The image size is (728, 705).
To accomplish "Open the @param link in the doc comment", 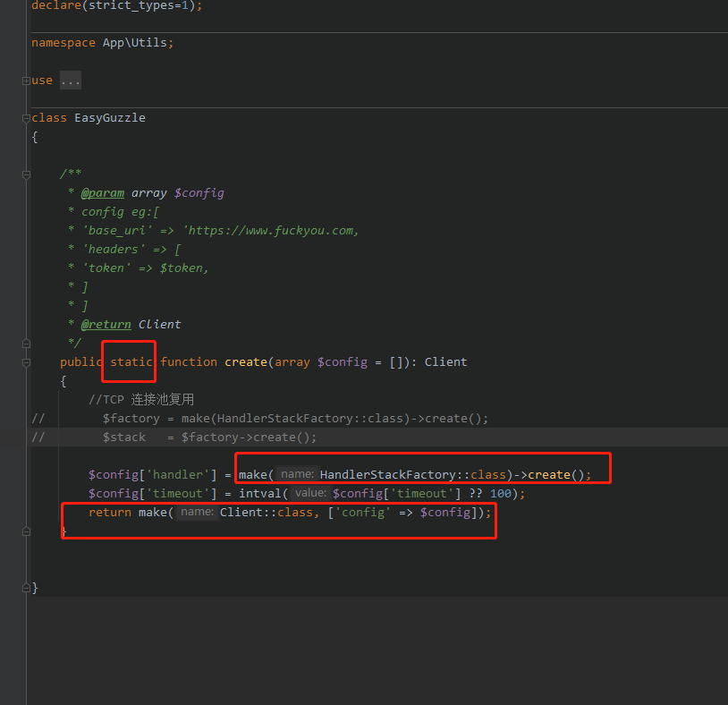I will click(x=102, y=192).
